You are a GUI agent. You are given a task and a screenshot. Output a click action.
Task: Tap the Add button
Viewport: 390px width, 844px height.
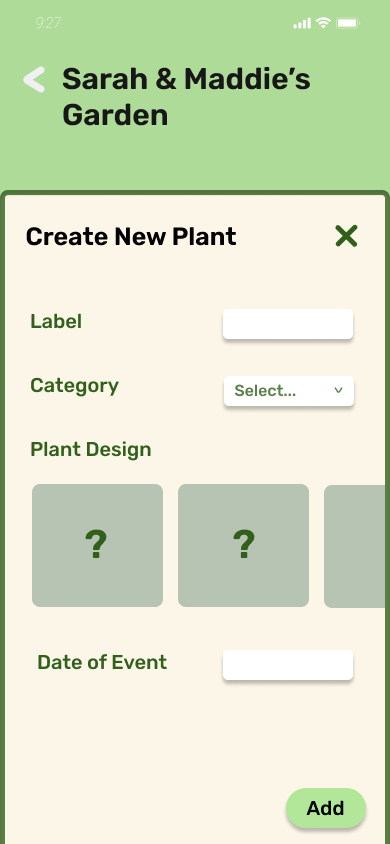coord(326,808)
